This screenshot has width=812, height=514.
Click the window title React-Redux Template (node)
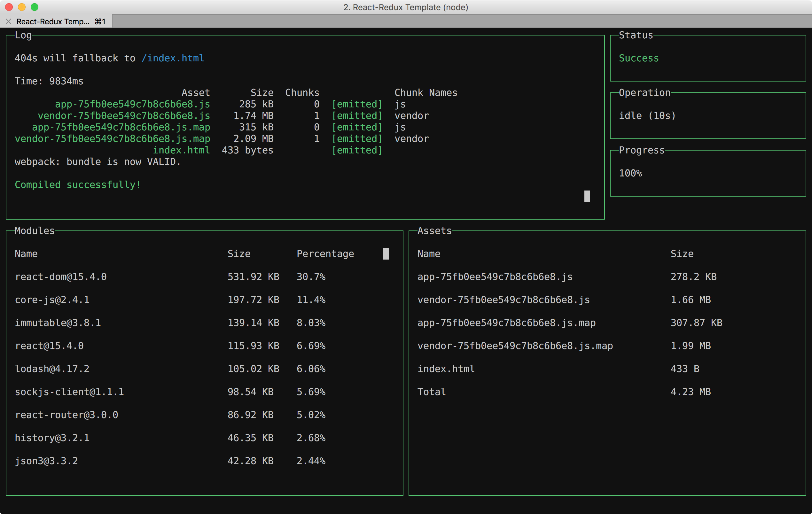(x=406, y=7)
